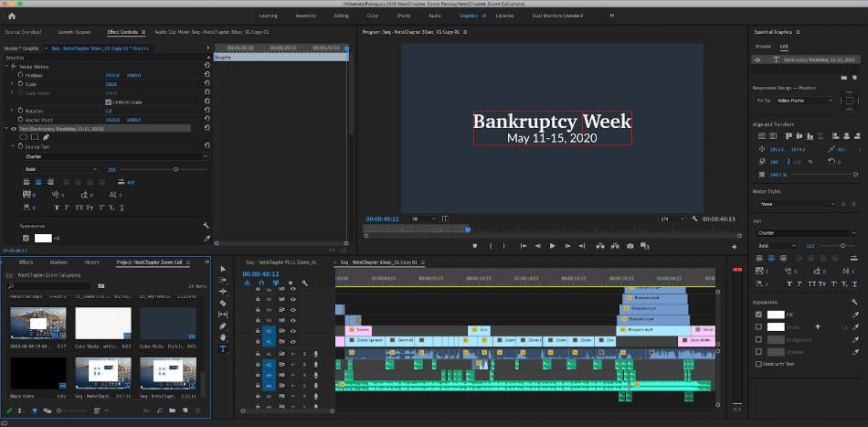Hide text layer in Essential Graphics
Screen dimensions: 868x427
pyautogui.click(x=757, y=59)
